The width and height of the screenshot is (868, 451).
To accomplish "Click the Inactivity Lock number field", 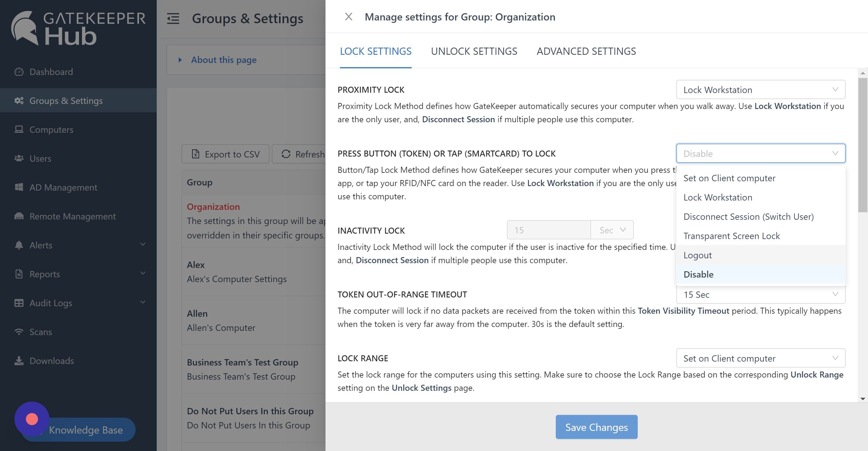I will tap(549, 230).
